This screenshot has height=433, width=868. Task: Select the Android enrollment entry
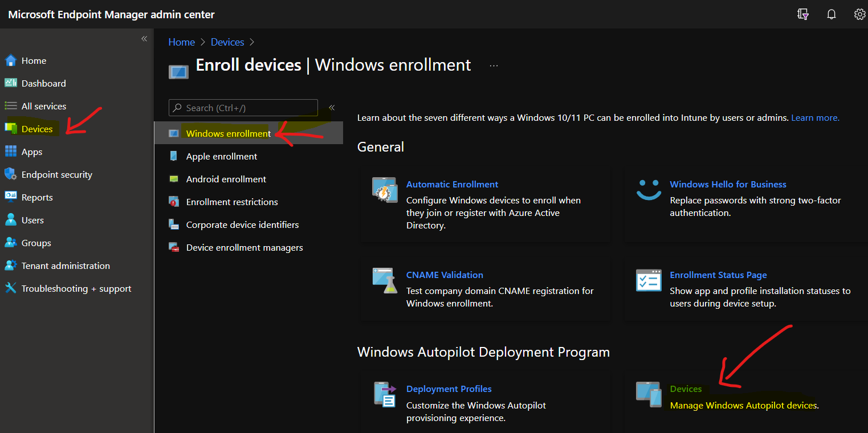226,179
